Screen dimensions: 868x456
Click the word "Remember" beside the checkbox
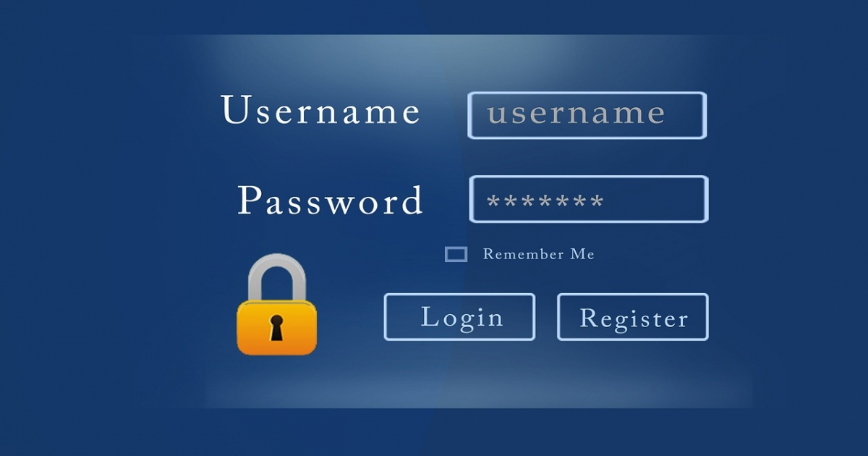pyautogui.click(x=524, y=254)
